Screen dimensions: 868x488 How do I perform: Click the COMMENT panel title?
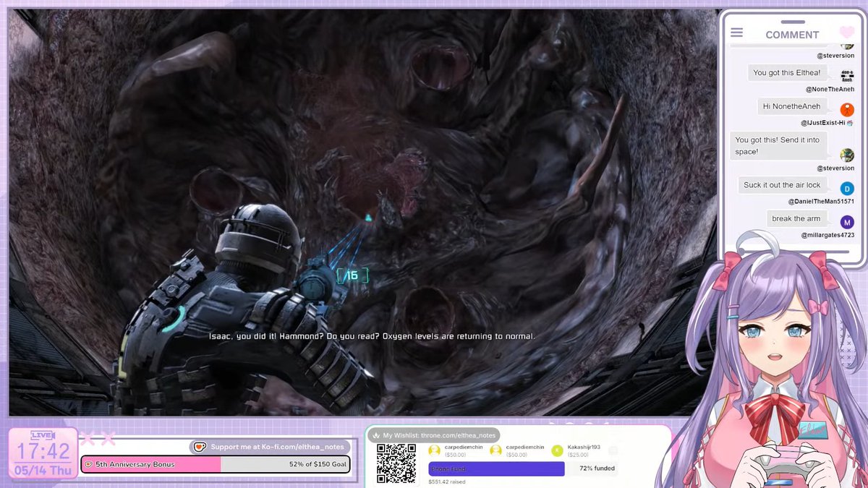(x=792, y=35)
